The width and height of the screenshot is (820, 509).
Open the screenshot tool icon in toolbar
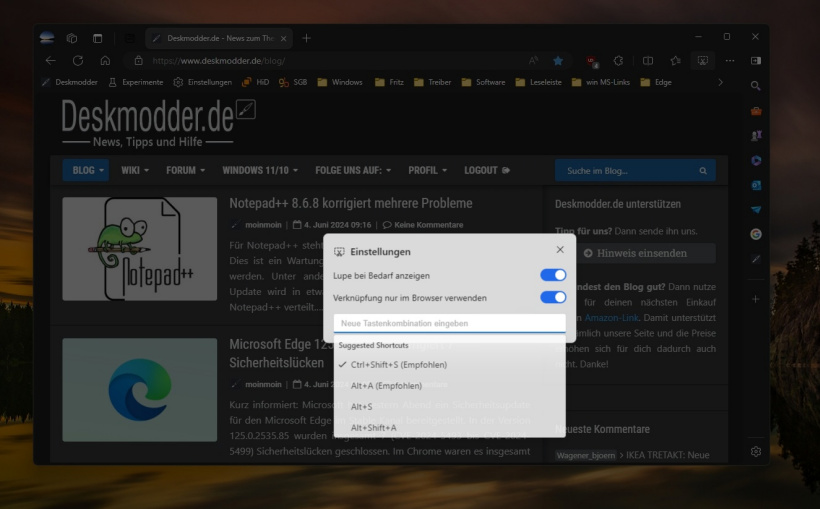click(x=703, y=60)
